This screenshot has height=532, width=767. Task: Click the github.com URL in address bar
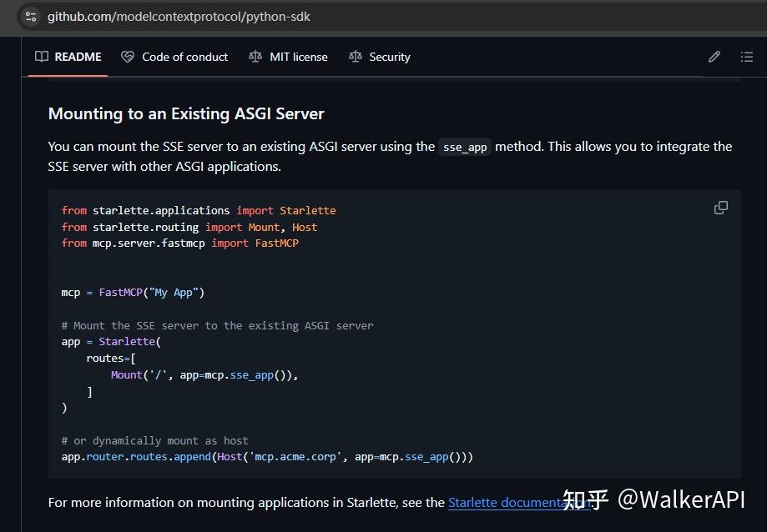pos(179,16)
